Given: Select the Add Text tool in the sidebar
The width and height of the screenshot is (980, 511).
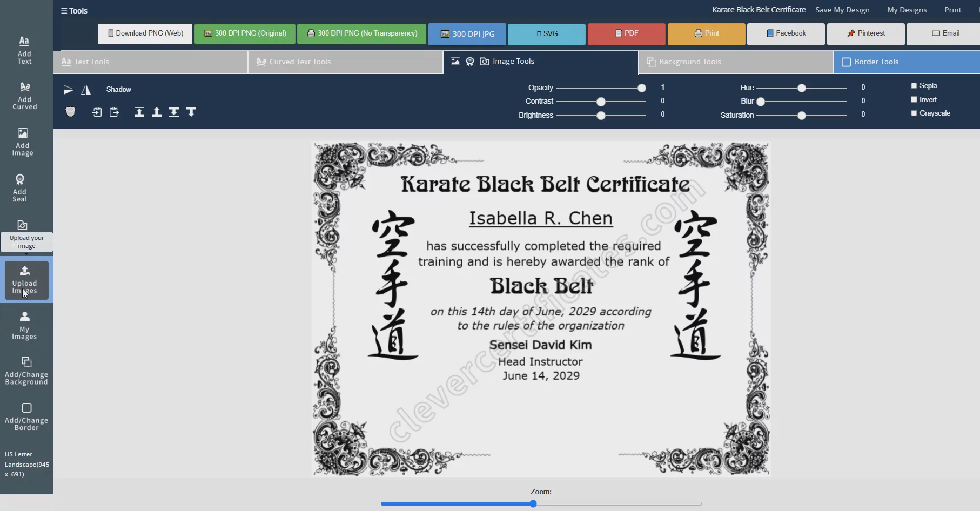Looking at the screenshot, I should coord(24,49).
